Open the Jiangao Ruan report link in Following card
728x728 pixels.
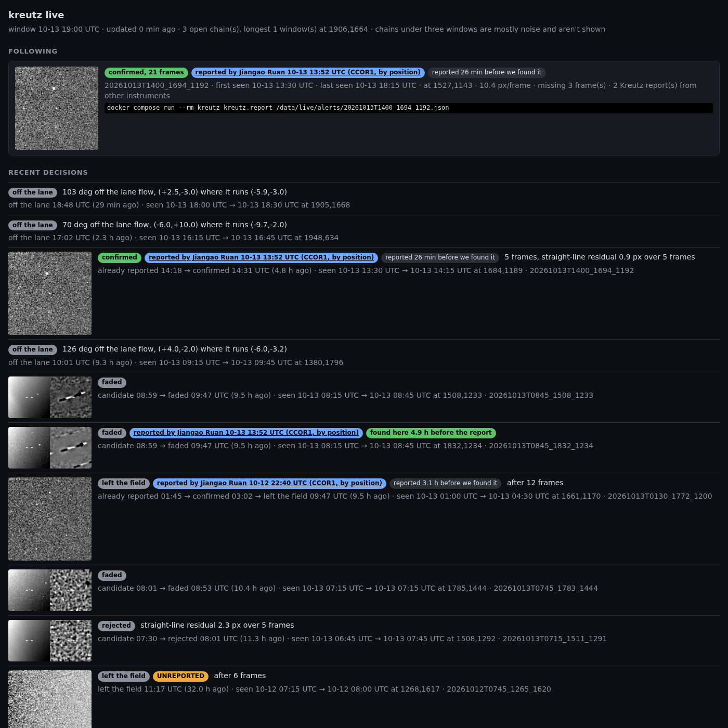pos(308,72)
